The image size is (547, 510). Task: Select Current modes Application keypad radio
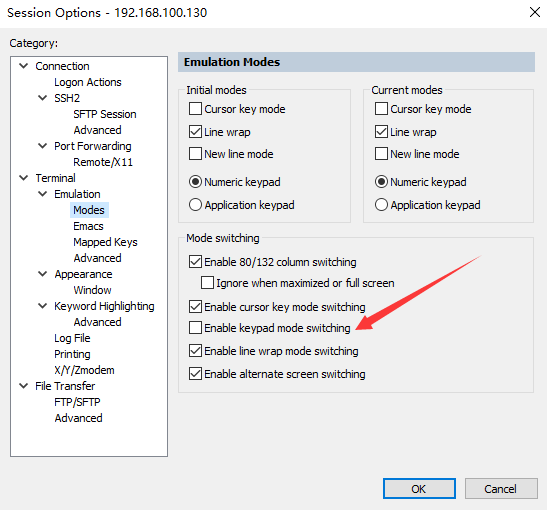pos(381,205)
